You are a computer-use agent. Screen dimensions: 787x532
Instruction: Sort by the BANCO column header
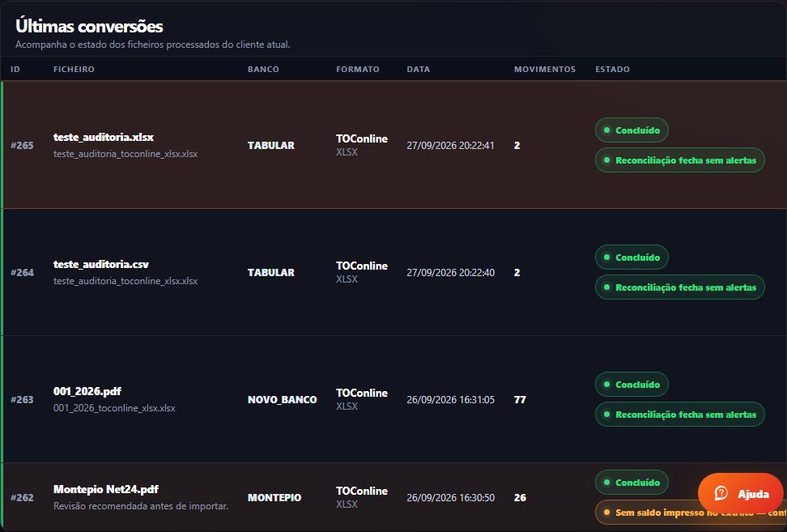263,70
